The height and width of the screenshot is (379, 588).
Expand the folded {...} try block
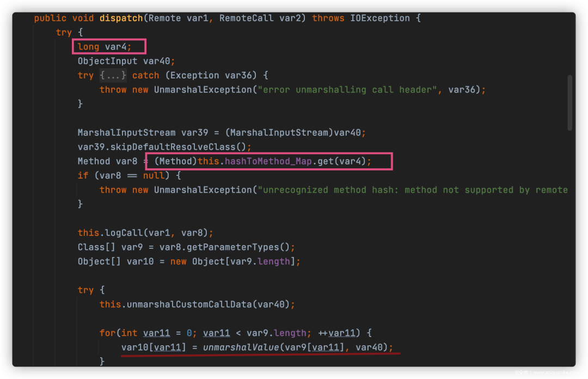click(x=113, y=75)
